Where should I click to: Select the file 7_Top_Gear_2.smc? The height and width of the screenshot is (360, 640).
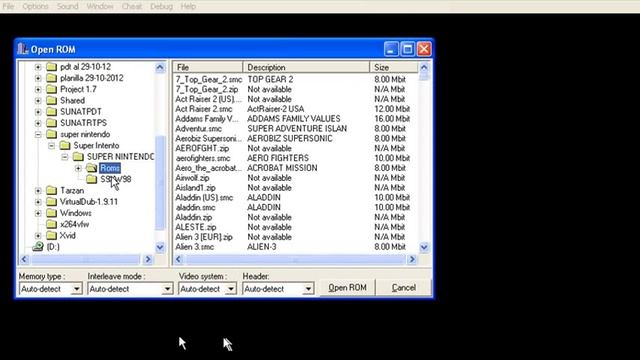[x=209, y=79]
